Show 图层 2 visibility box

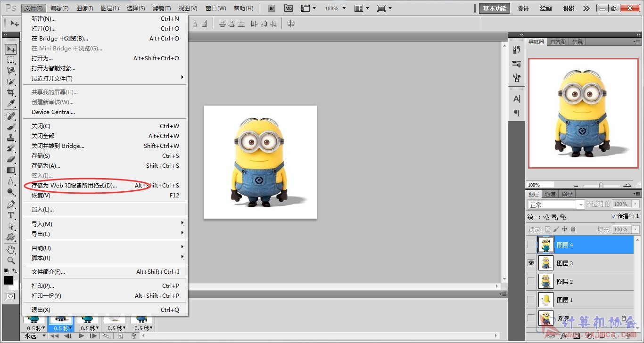coord(531,282)
